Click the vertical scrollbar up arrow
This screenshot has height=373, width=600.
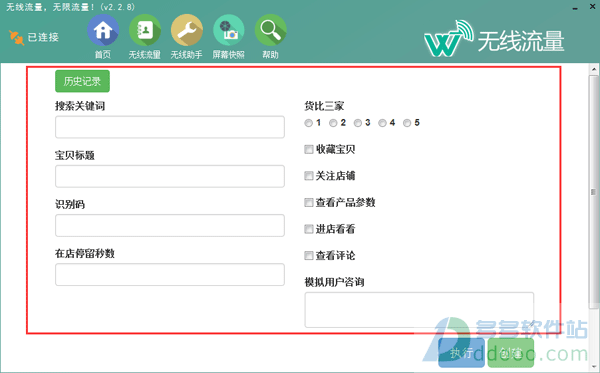[594, 70]
